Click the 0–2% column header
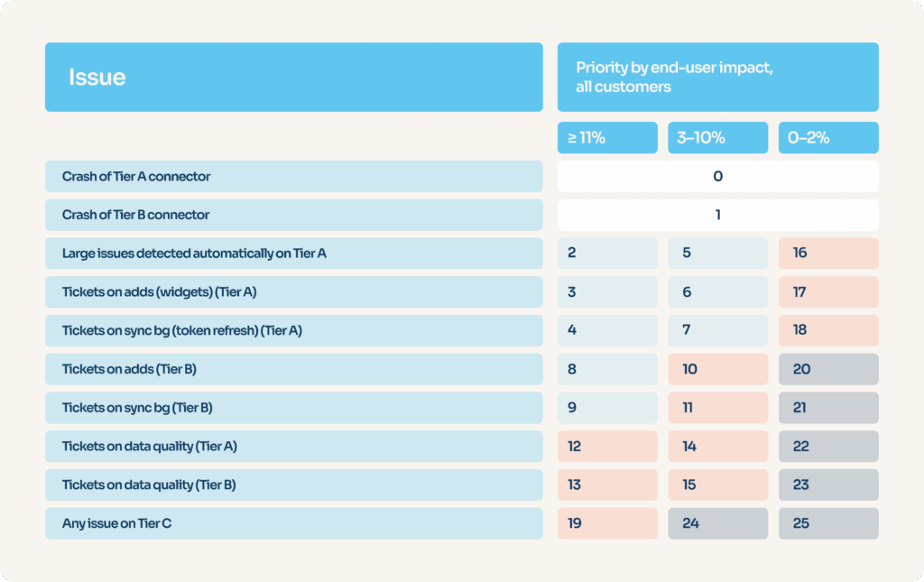 click(827, 138)
